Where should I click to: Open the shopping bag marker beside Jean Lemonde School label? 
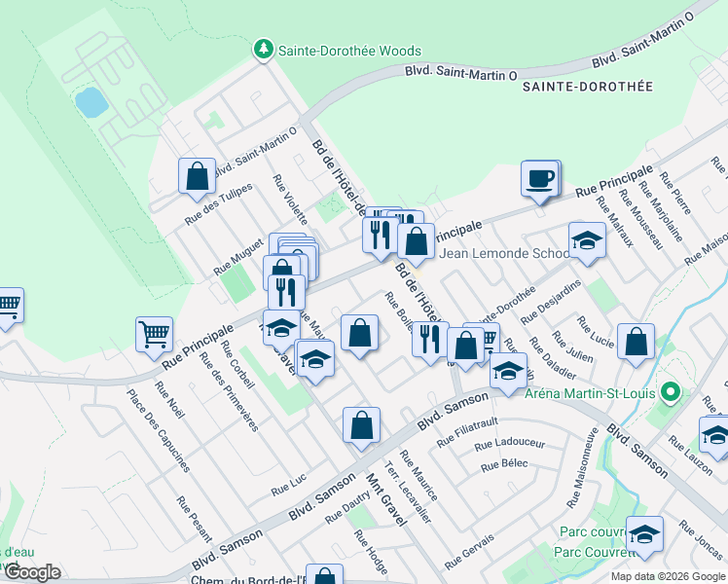tap(417, 241)
